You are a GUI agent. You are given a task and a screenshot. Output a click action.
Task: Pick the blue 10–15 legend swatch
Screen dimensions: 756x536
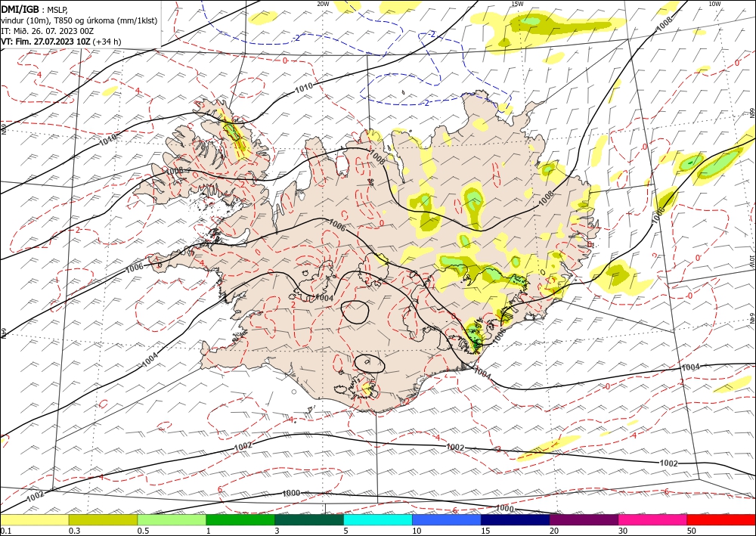pos(447,519)
